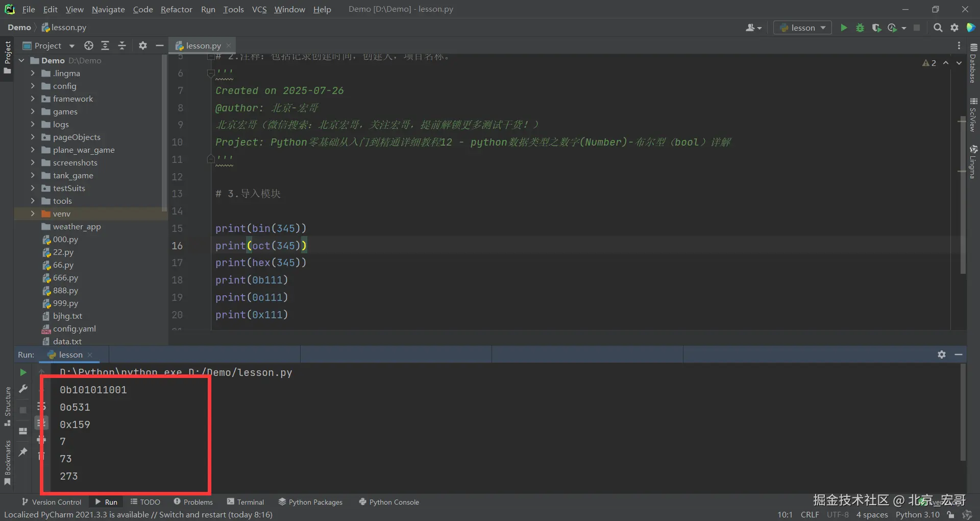Run lesson with coverage icon
This screenshot has width=980, height=521.
pyautogui.click(x=876, y=28)
